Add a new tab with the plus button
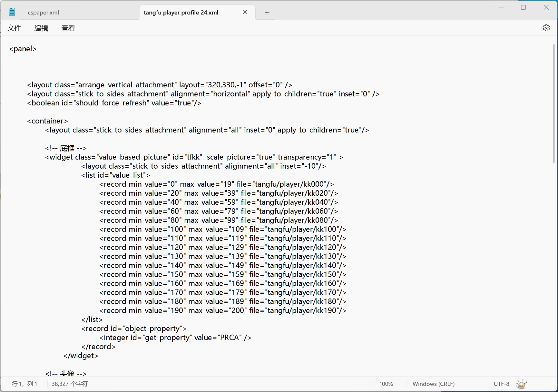This screenshot has width=558, height=392. [x=267, y=13]
